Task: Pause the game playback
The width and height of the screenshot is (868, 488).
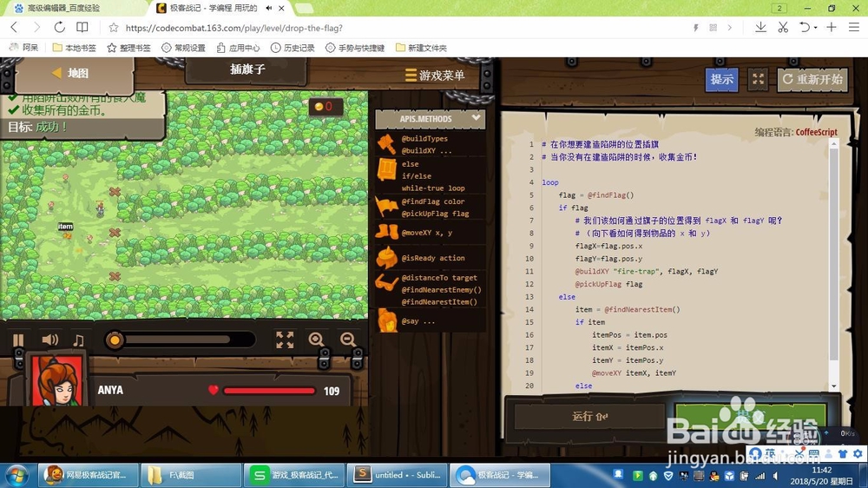Action: (x=18, y=340)
